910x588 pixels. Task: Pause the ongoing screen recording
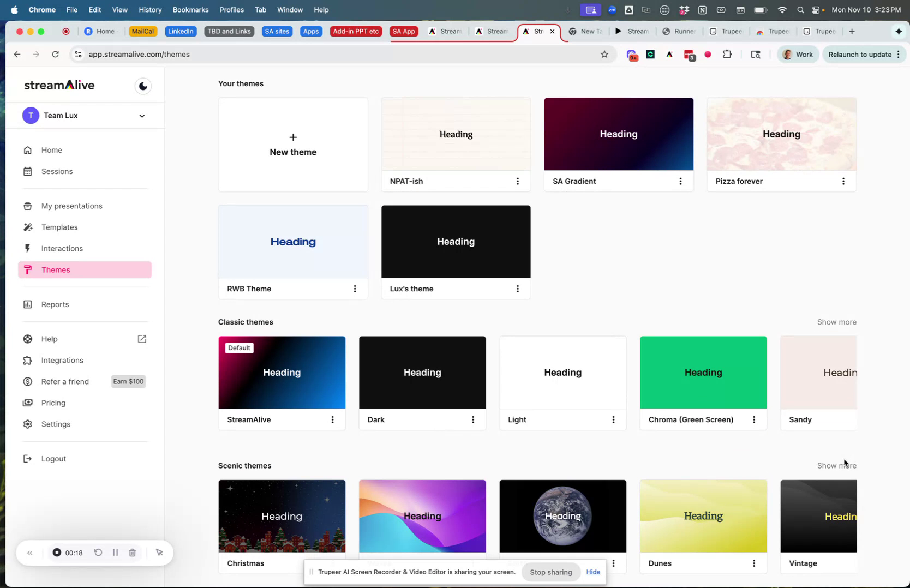pos(115,553)
